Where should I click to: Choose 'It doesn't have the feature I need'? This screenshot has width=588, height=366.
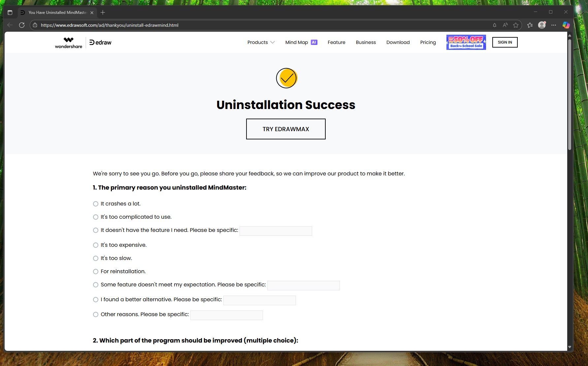[96, 230]
